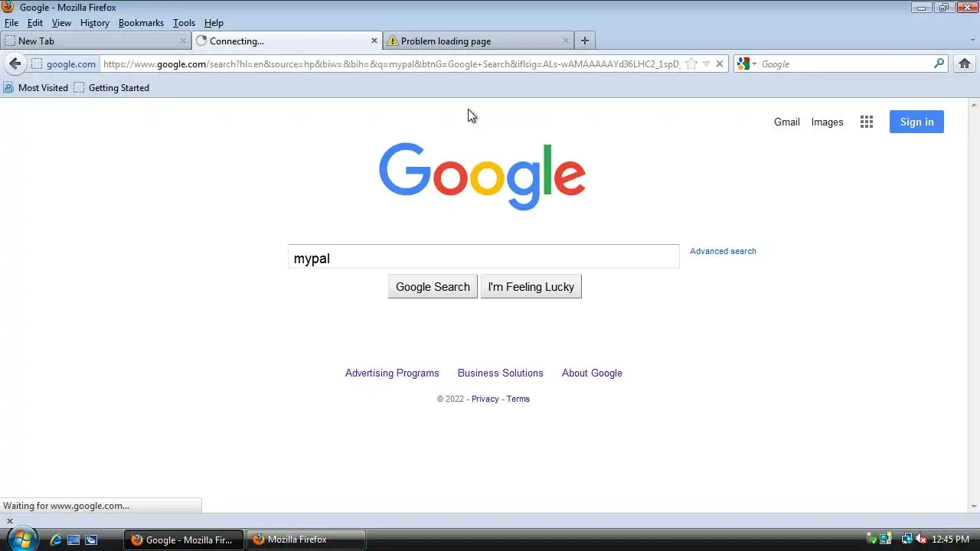
Task: Click the URL address bar
Action: (x=390, y=64)
